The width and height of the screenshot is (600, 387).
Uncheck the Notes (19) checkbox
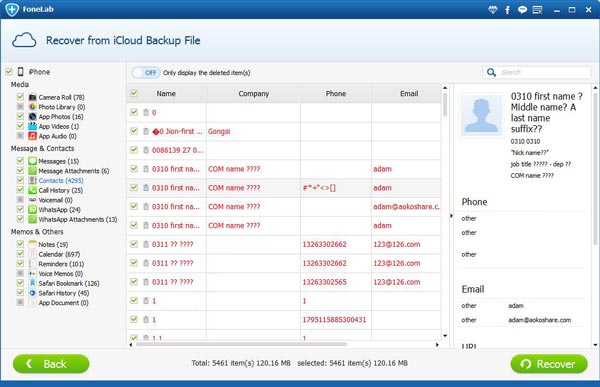pos(20,244)
